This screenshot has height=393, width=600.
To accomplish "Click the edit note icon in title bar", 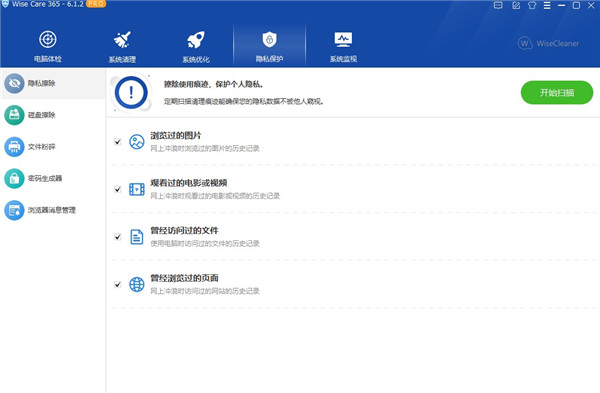I will click(x=516, y=5).
